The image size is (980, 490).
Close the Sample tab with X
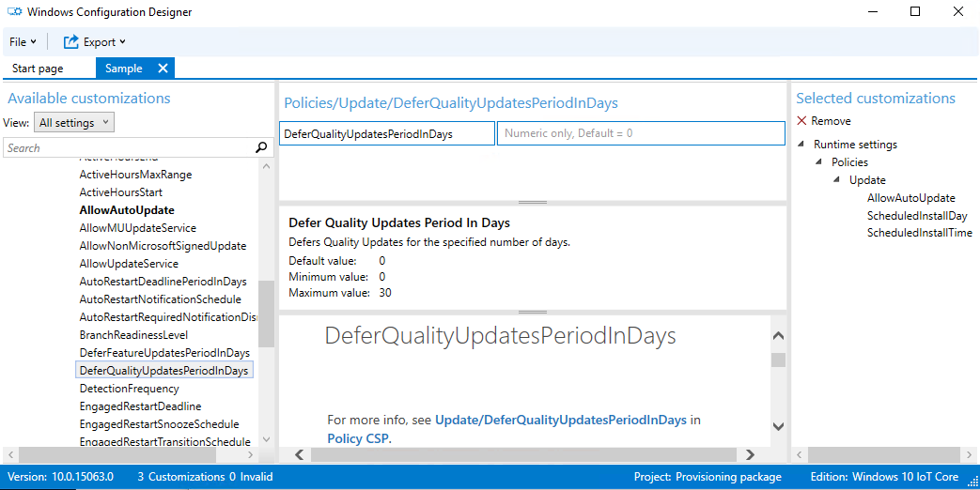(x=163, y=69)
